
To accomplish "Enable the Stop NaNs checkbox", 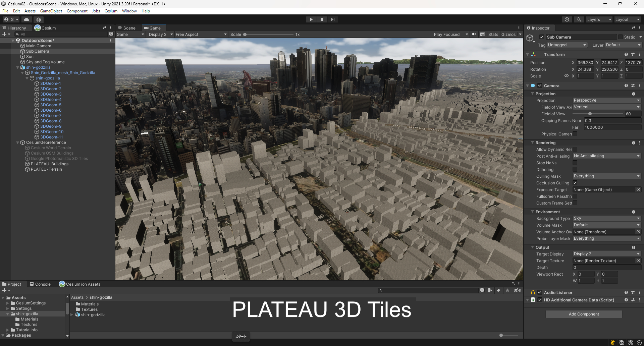I will pos(575,163).
